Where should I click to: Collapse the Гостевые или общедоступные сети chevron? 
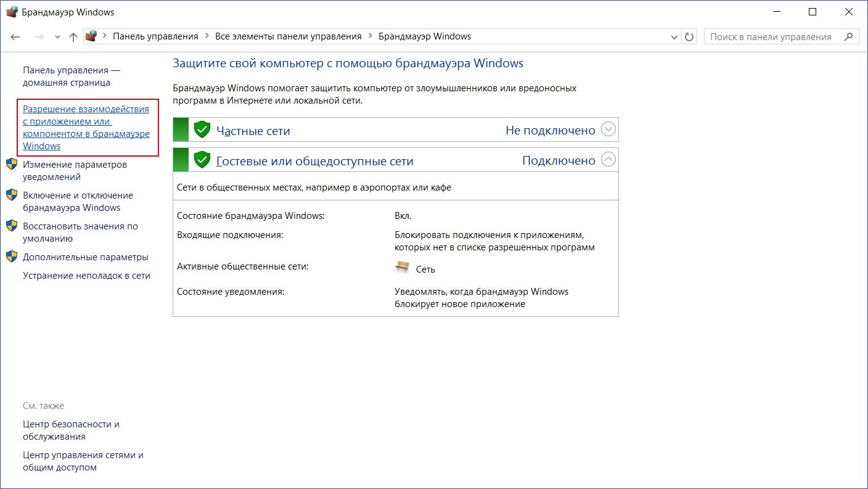(608, 160)
